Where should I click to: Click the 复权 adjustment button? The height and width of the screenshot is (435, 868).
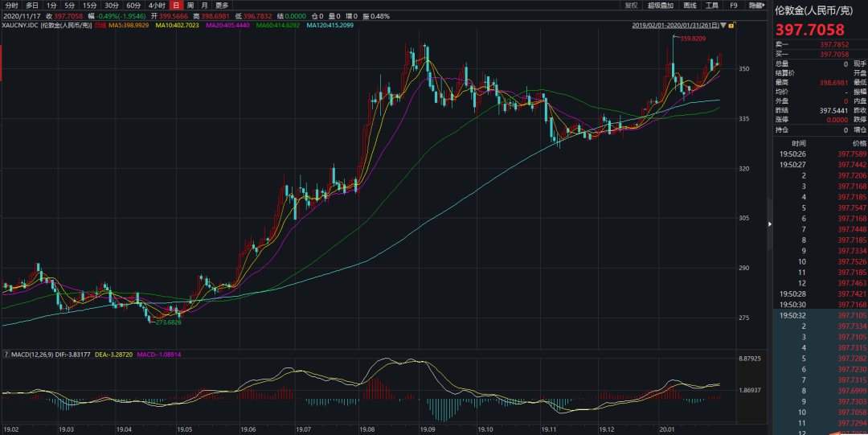click(x=631, y=5)
